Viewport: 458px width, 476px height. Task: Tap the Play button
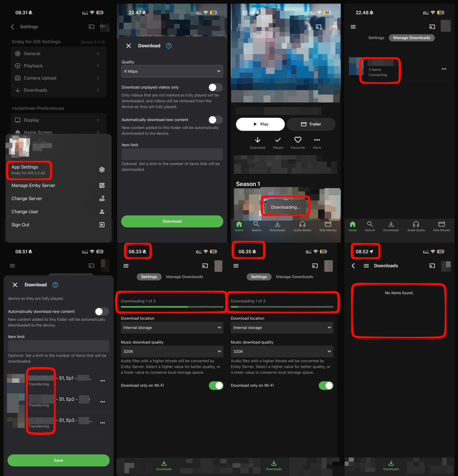(x=260, y=124)
